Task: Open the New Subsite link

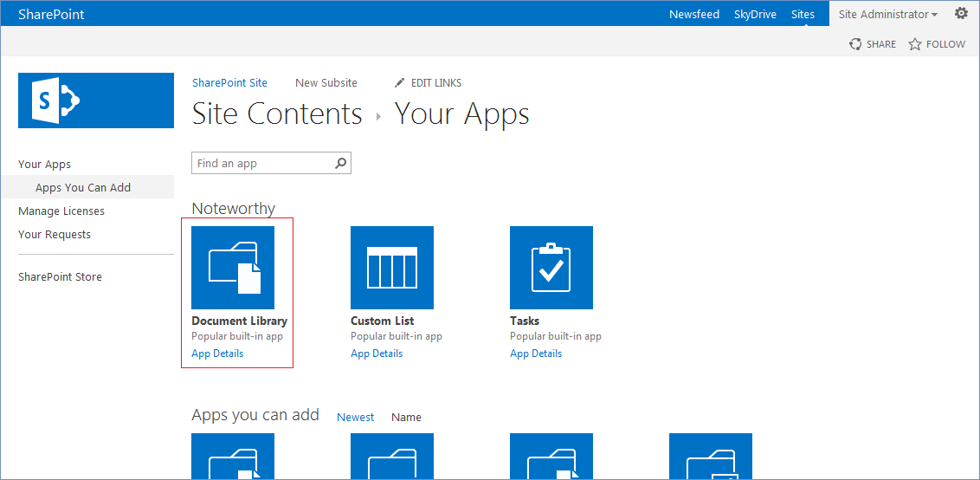Action: point(326,82)
